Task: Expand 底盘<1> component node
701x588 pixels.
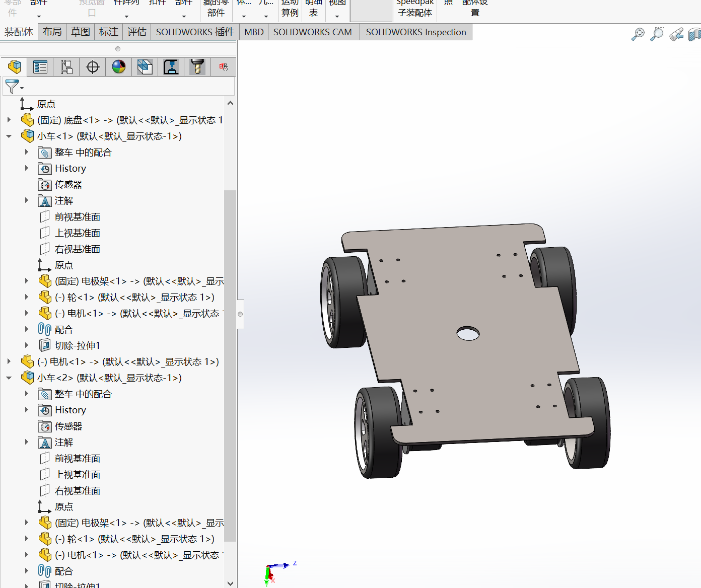Action: pos(9,120)
